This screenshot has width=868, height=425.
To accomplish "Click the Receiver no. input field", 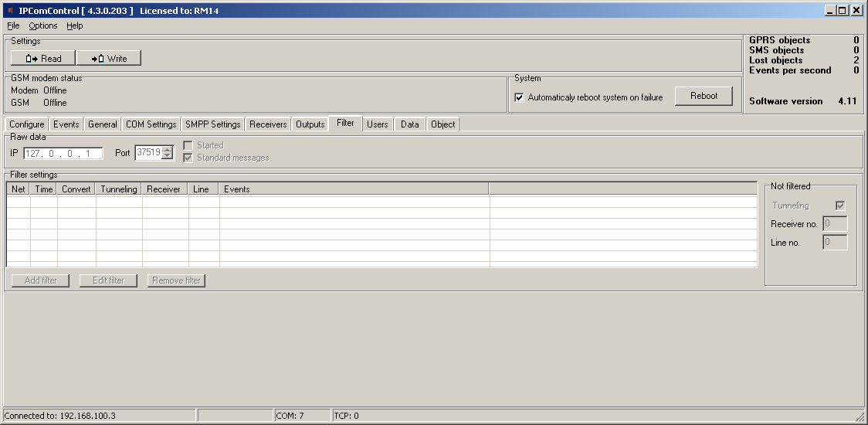I will coord(835,224).
